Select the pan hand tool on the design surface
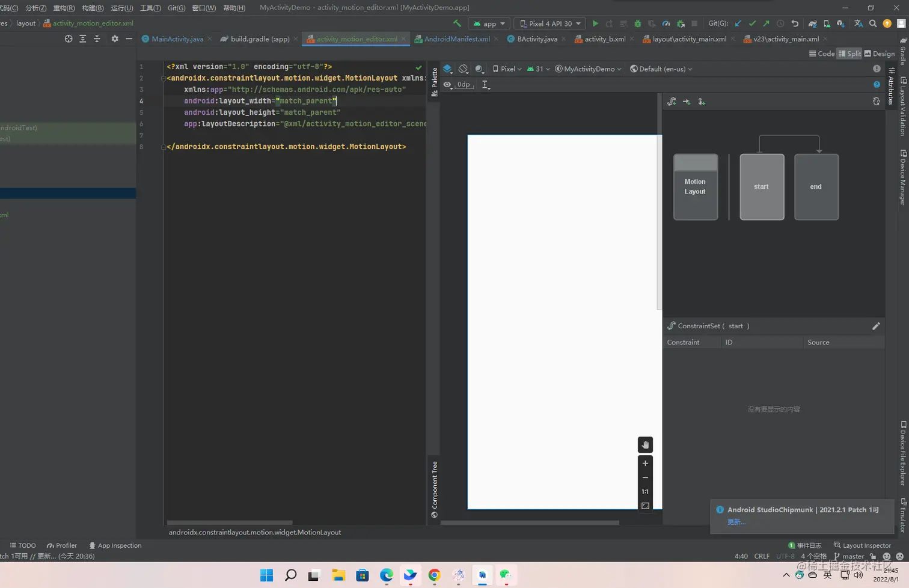The width and height of the screenshot is (909, 588). click(645, 445)
